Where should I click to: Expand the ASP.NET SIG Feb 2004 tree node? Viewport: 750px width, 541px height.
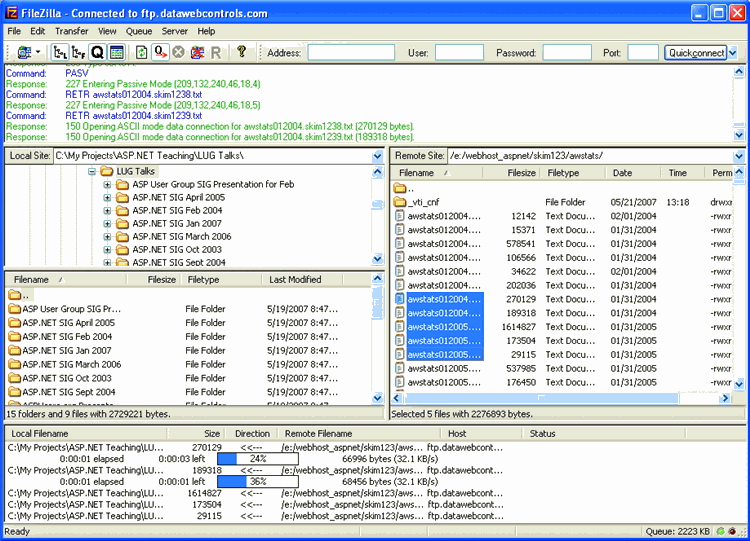(x=107, y=210)
